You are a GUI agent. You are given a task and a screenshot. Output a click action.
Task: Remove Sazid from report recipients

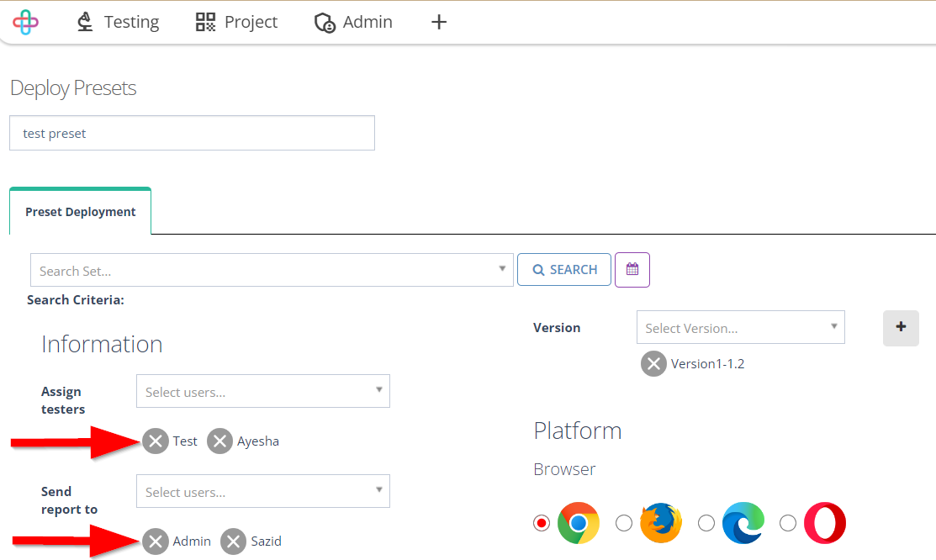234,542
